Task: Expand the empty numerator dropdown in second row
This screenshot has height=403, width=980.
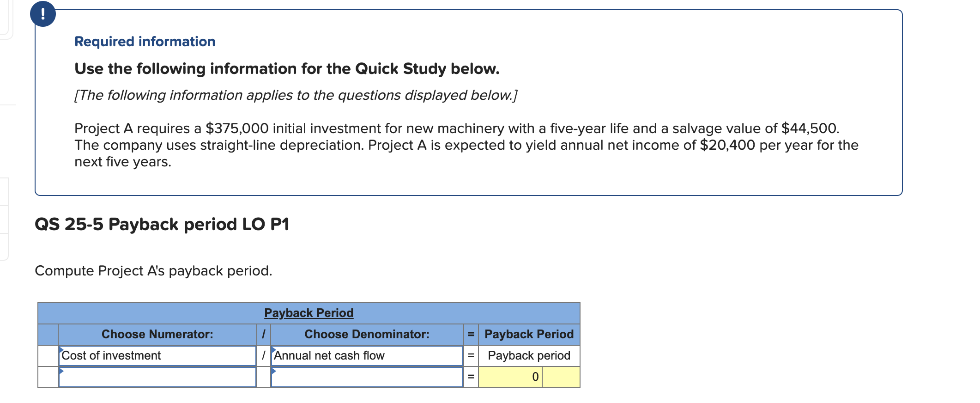Action: coord(157,377)
